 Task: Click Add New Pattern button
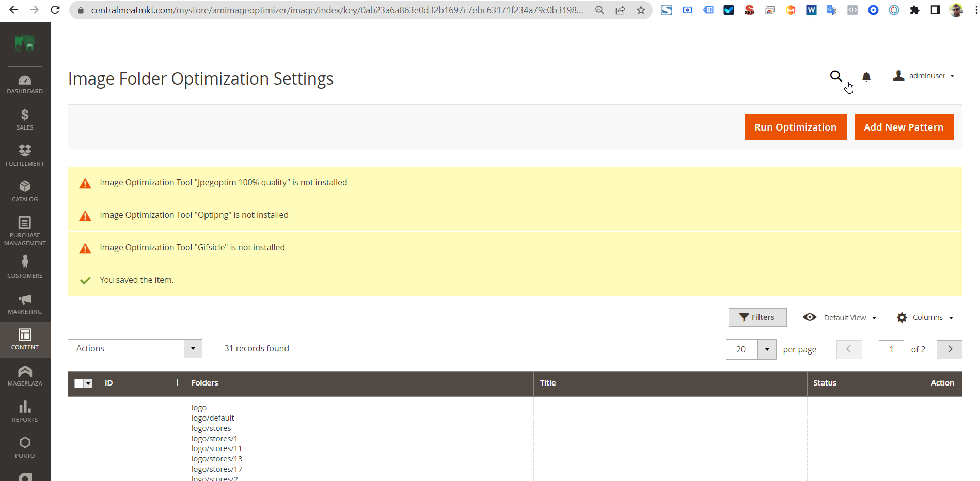click(904, 127)
